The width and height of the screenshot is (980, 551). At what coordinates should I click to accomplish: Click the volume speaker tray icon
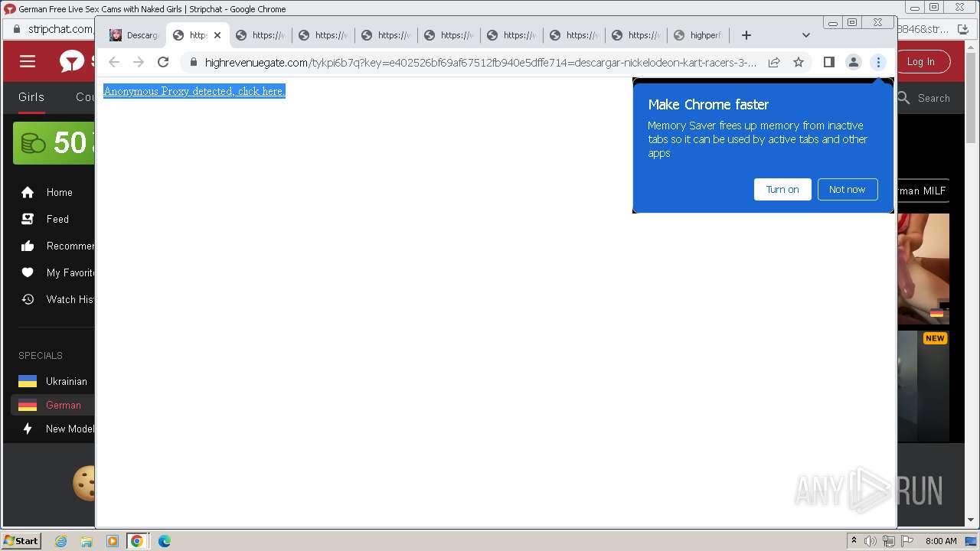pos(870,541)
